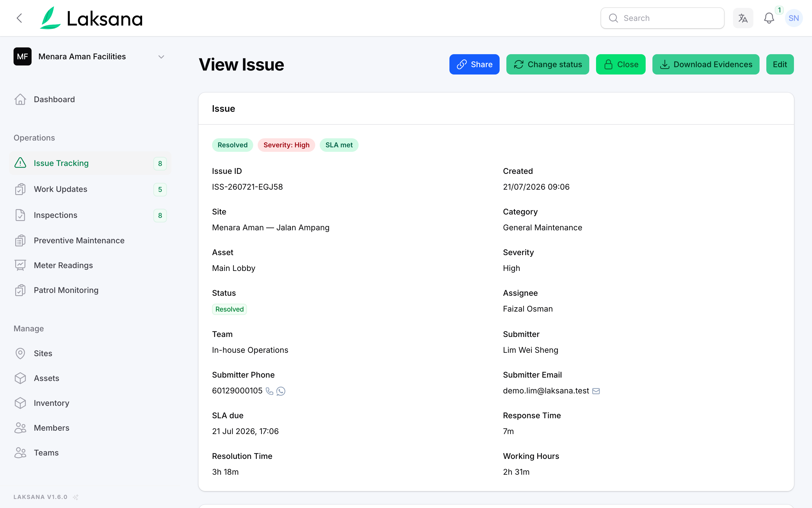Click the Inspections count badge 8

click(160, 215)
